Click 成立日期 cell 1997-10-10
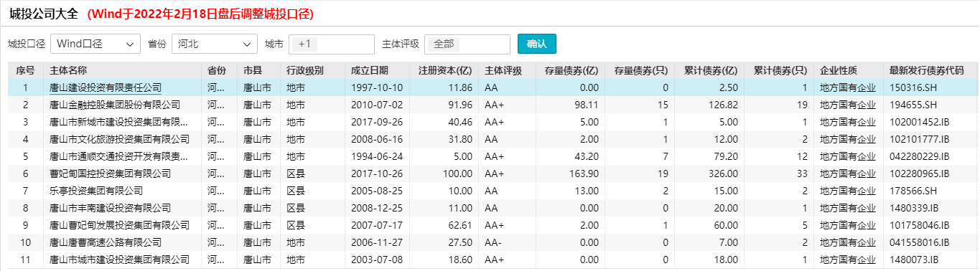This screenshot has height=271, width=980. click(x=378, y=87)
